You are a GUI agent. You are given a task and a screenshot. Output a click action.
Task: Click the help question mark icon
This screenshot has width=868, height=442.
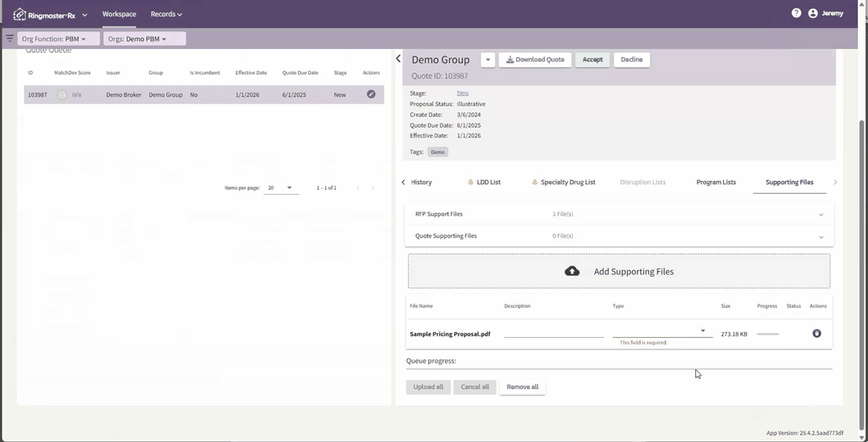(x=796, y=12)
